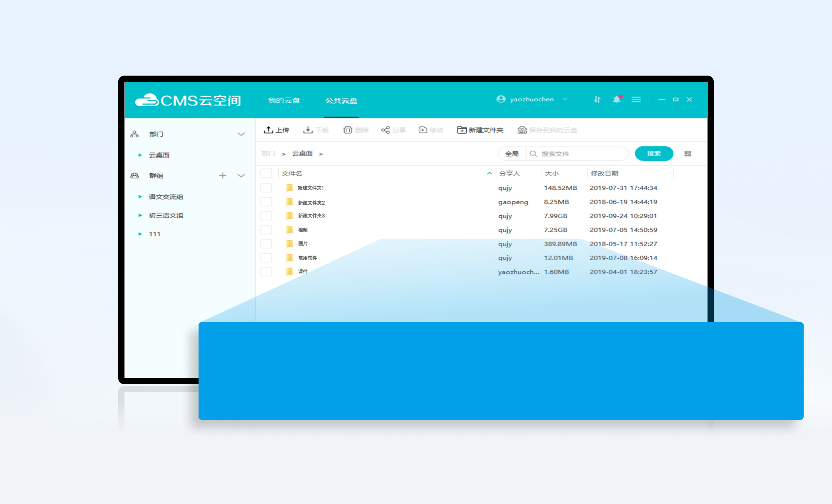Click the 7.99GB size value
Image resolution: width=832 pixels, height=504 pixels.
pyautogui.click(x=555, y=216)
